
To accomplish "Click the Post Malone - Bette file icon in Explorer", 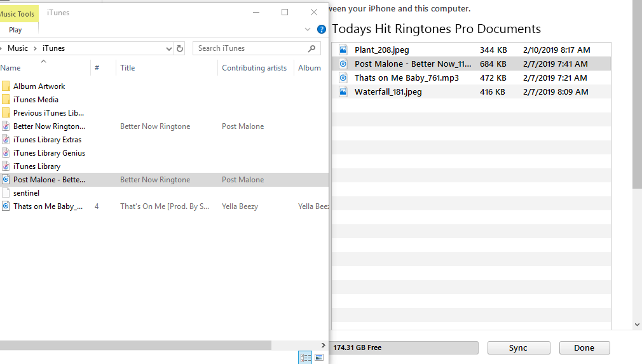I will (6, 180).
